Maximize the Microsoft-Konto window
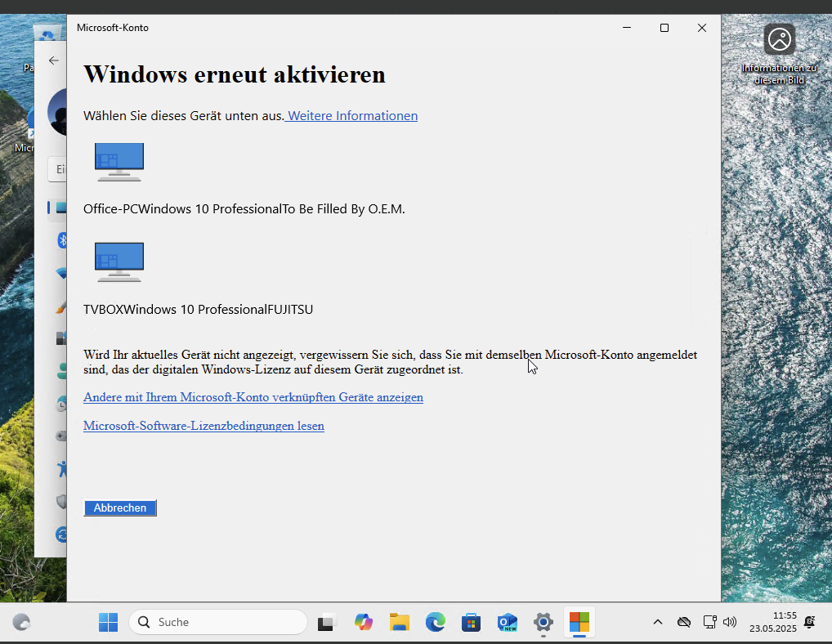The height and width of the screenshot is (644, 832). coord(664,28)
